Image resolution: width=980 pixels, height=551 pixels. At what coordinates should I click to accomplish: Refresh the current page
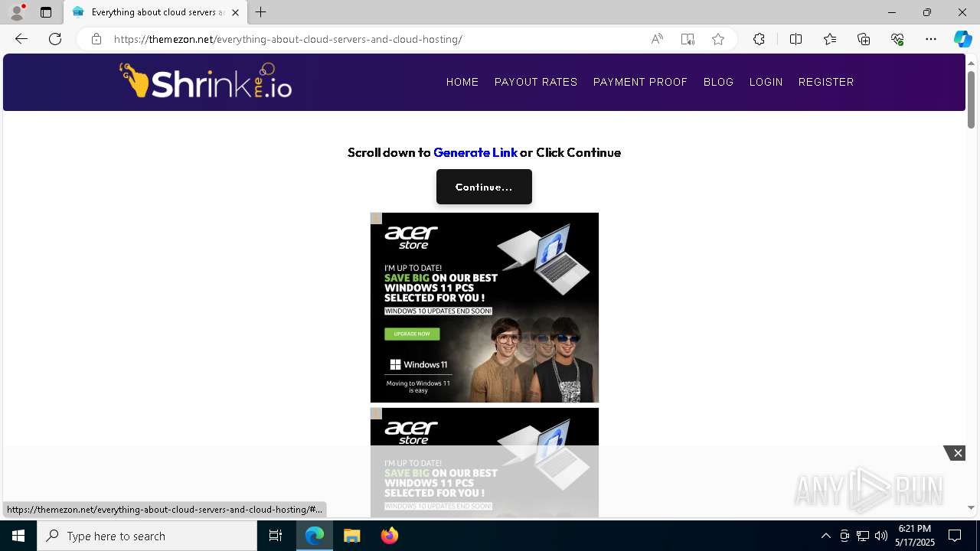pos(55,39)
